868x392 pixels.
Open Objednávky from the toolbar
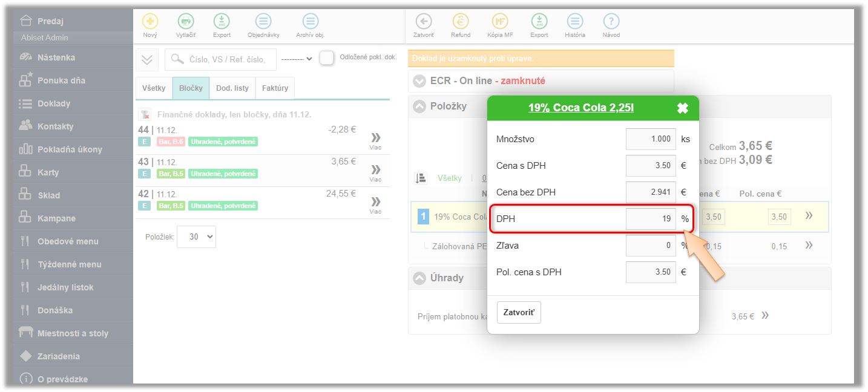pyautogui.click(x=263, y=21)
